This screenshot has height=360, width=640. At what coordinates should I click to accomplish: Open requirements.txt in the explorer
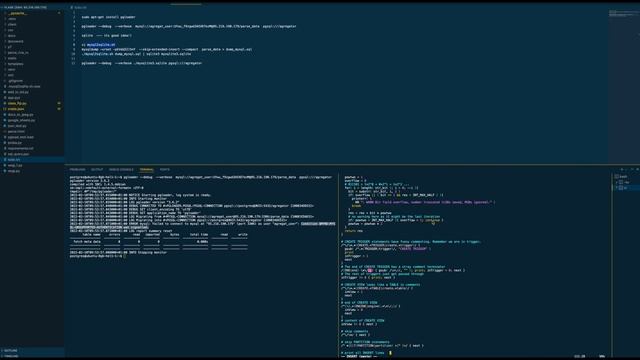click(x=20, y=149)
